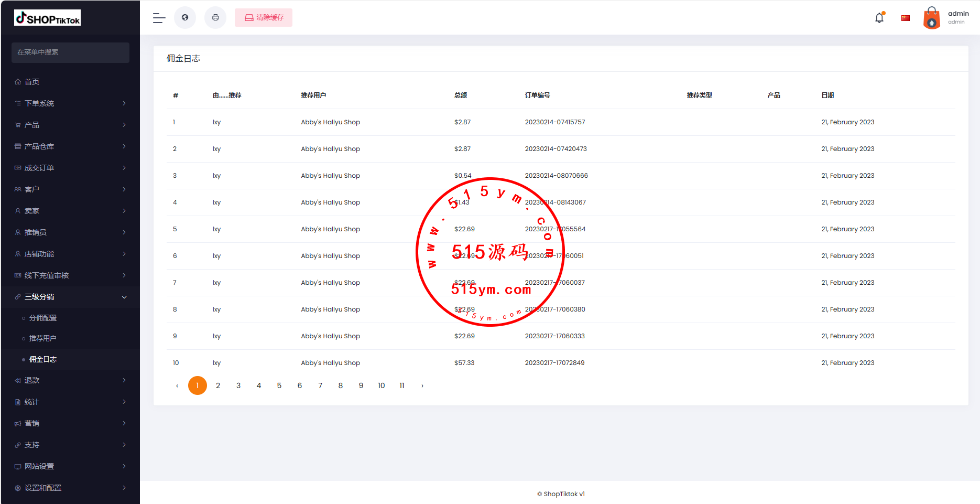Click the hamburger menu toggle icon
This screenshot has height=504, width=980.
[159, 18]
